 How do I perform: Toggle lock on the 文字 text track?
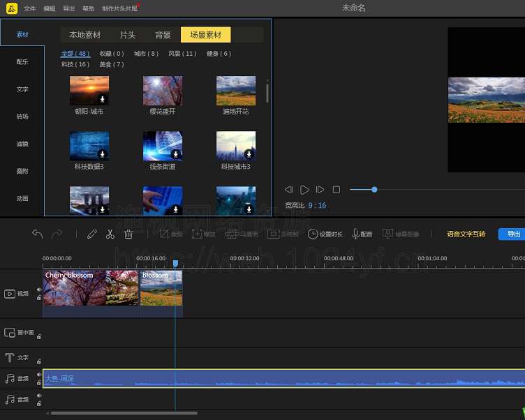(x=39, y=361)
